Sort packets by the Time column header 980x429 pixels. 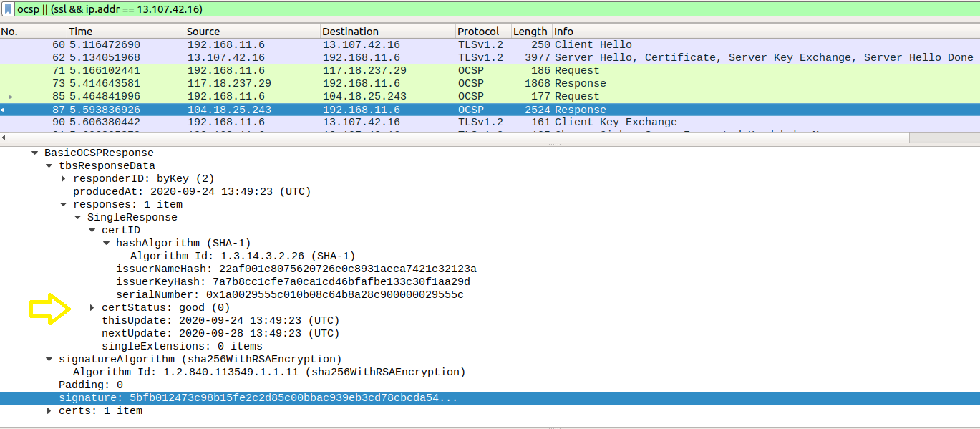click(126, 32)
